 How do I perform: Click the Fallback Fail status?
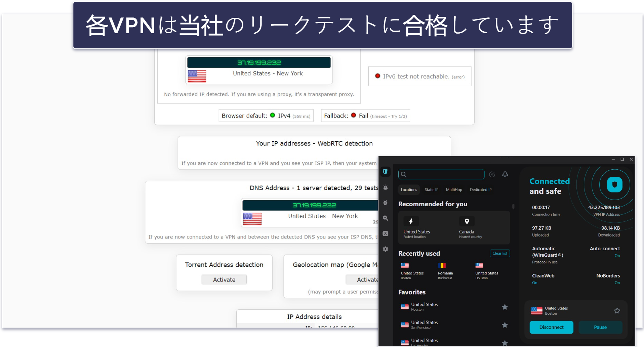pos(365,116)
